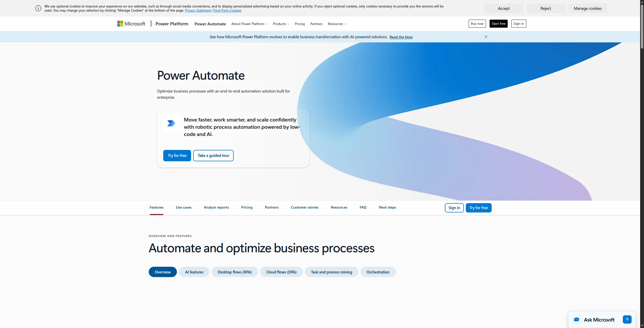Open the Products dropdown
This screenshot has height=328, width=644.
coord(281,24)
